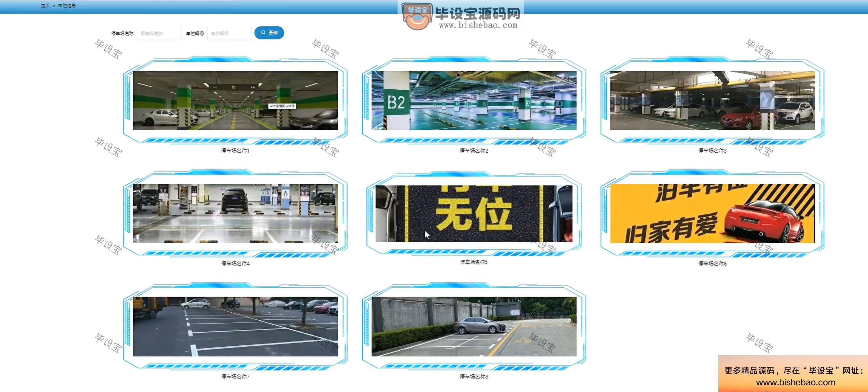Open the 停车场名称8 roadside parking image
Image resolution: width=868 pixels, height=392 pixels.
click(x=474, y=326)
